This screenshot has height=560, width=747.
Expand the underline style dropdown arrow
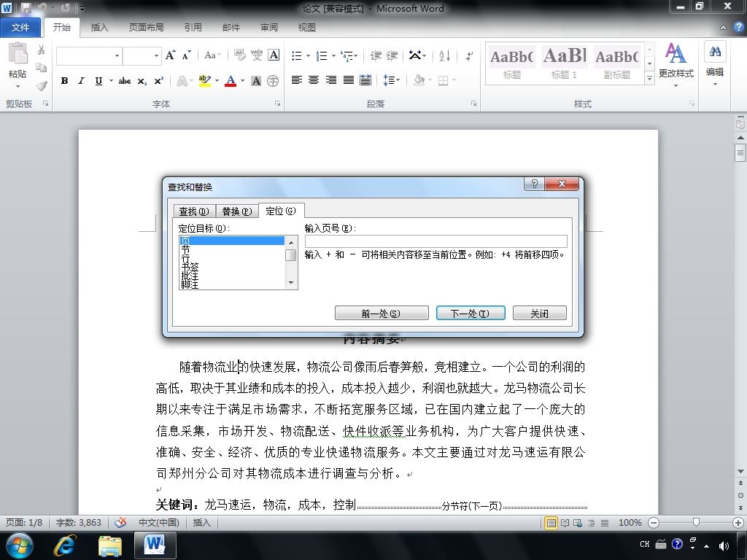click(x=111, y=81)
